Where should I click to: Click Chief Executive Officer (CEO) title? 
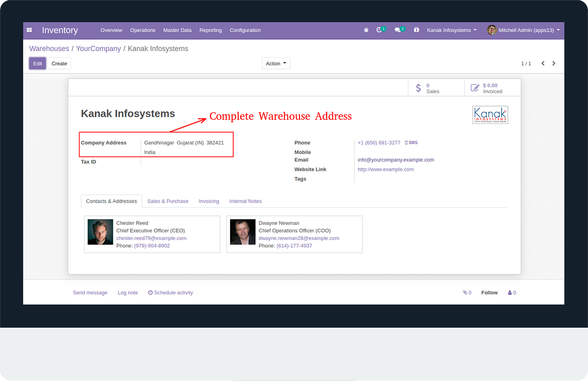pyautogui.click(x=151, y=231)
